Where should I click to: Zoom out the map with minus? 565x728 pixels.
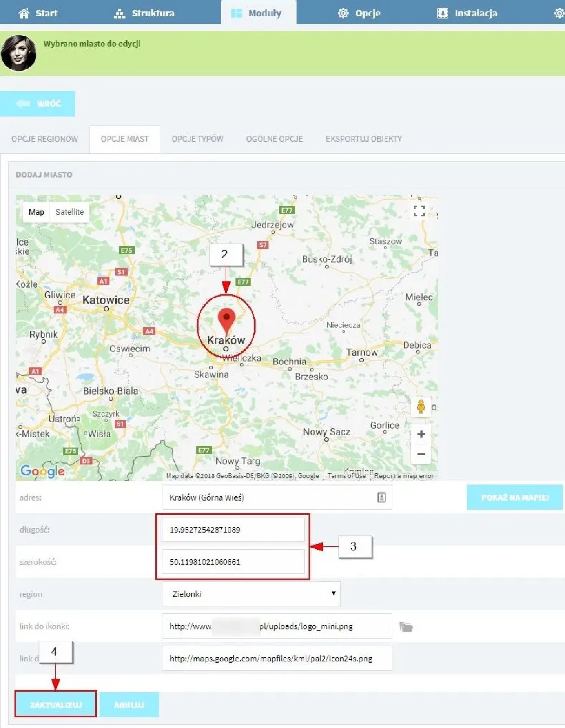pyautogui.click(x=421, y=454)
